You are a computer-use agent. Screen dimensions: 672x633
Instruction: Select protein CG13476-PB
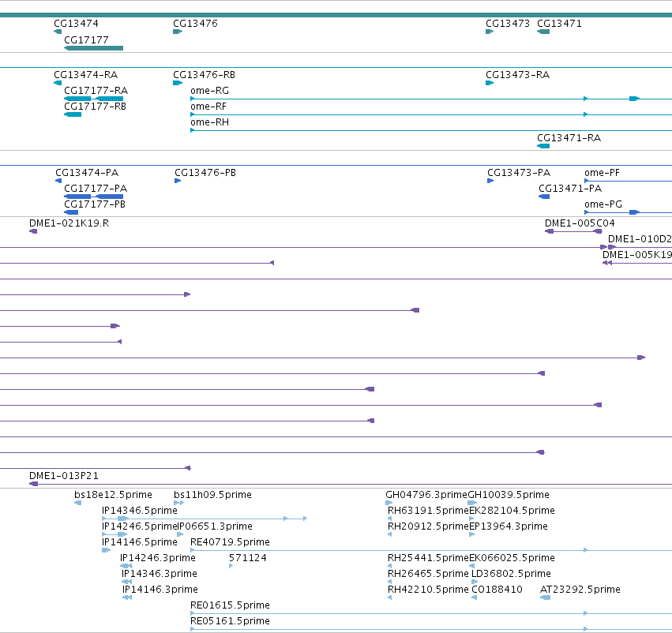coord(205,173)
